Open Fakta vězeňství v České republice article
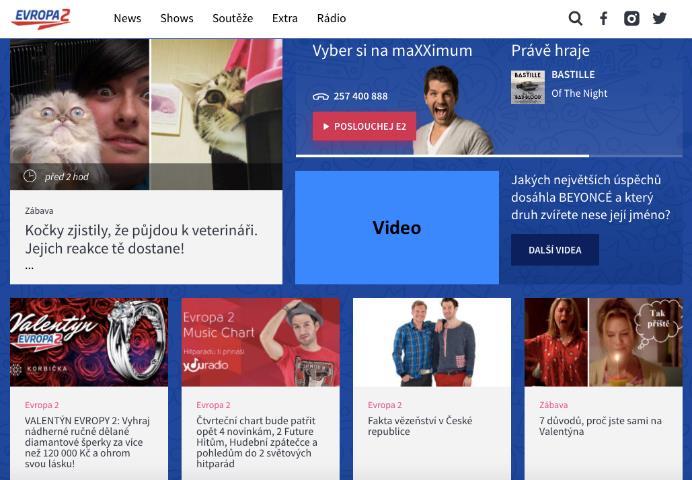 (x=420, y=426)
